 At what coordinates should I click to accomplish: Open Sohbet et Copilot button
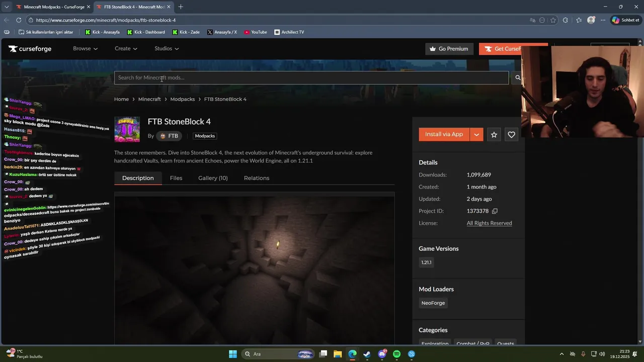(625, 20)
